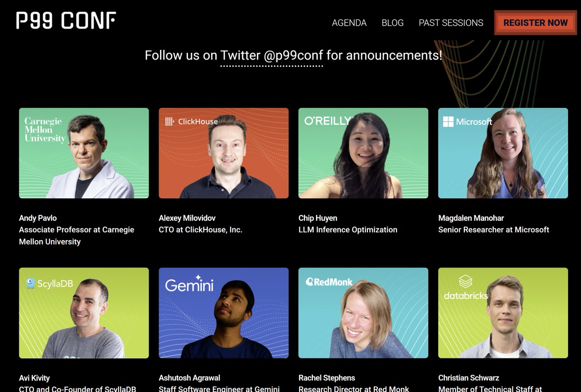Click the ClickHouse logo on the card

coord(191,121)
